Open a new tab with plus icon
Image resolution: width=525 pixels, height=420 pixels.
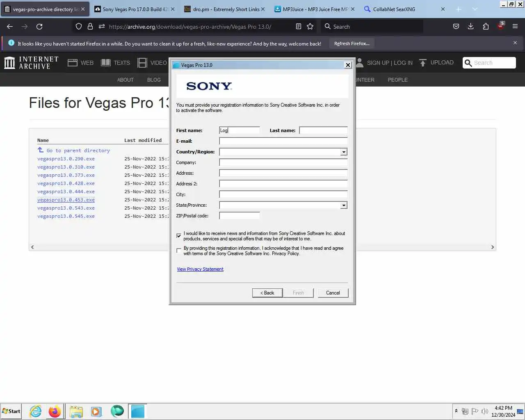459,9
